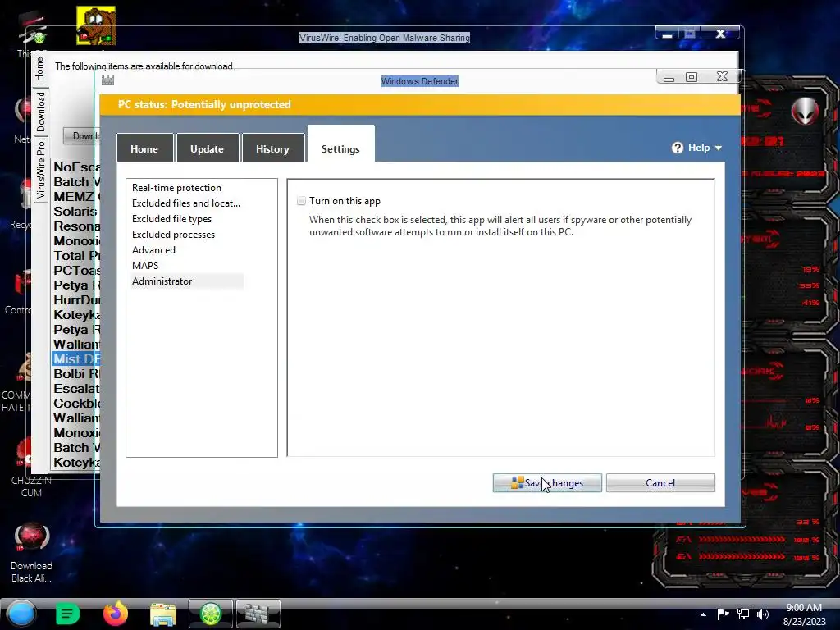
Task: Select 'Resona' entry in VirusWire list
Action: (76, 226)
